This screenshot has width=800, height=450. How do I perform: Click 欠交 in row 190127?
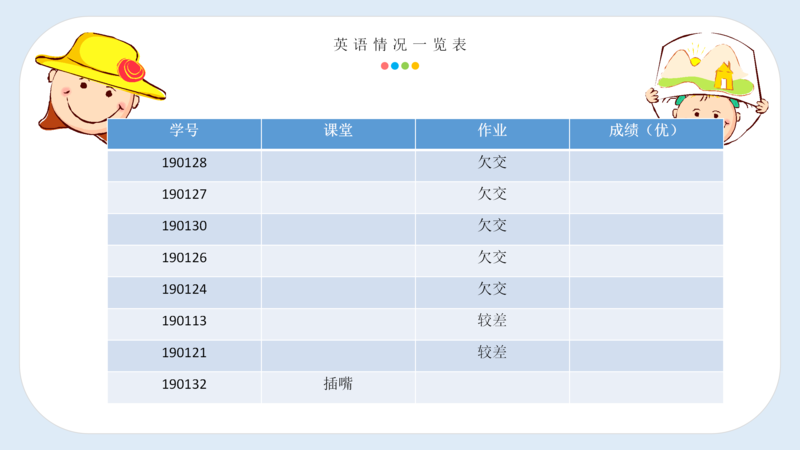point(492,194)
